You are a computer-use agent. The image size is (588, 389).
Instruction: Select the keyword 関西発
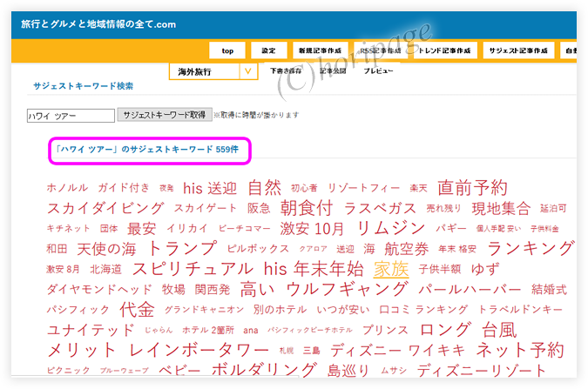pyautogui.click(x=213, y=289)
